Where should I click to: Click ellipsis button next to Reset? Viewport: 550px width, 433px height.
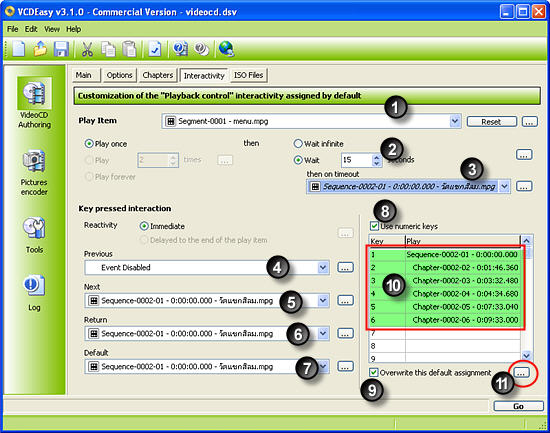pyautogui.click(x=530, y=122)
